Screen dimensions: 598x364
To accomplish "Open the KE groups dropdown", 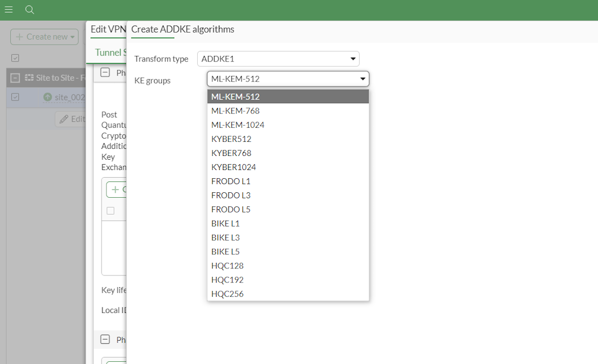I will coord(288,79).
